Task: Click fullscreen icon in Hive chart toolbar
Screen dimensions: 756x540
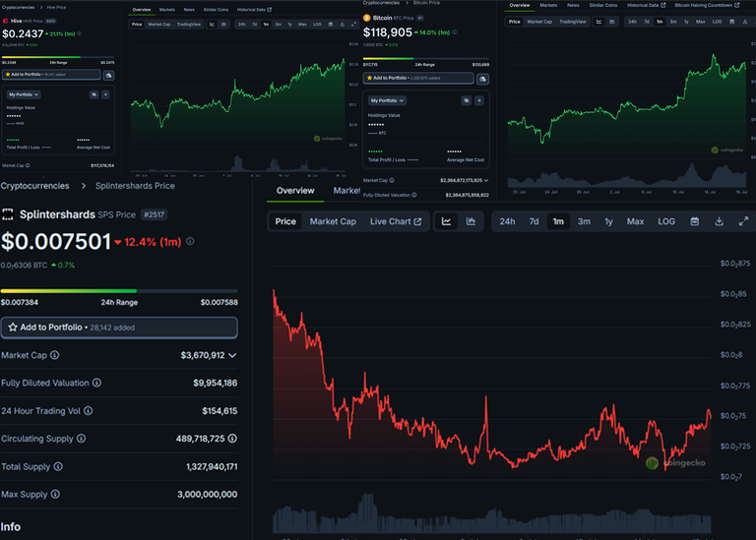Action: click(353, 24)
